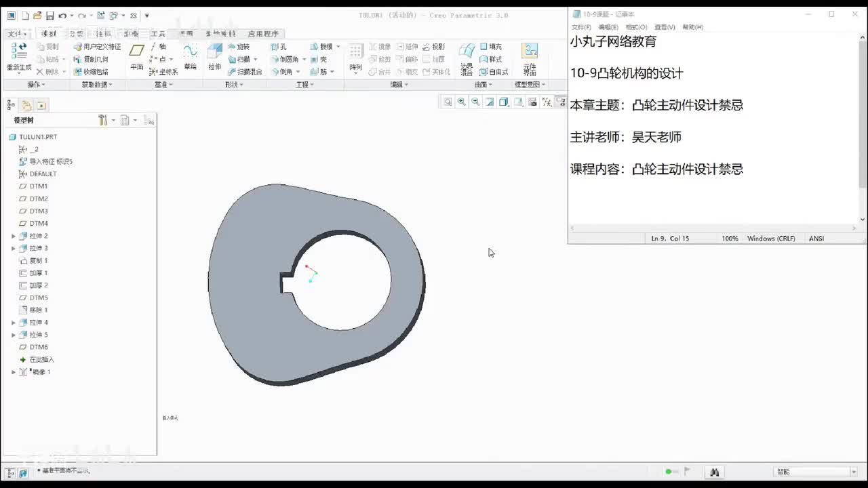The image size is (868, 488).
Task: Open the 应用程序 ribbon tab
Action: [x=263, y=33]
